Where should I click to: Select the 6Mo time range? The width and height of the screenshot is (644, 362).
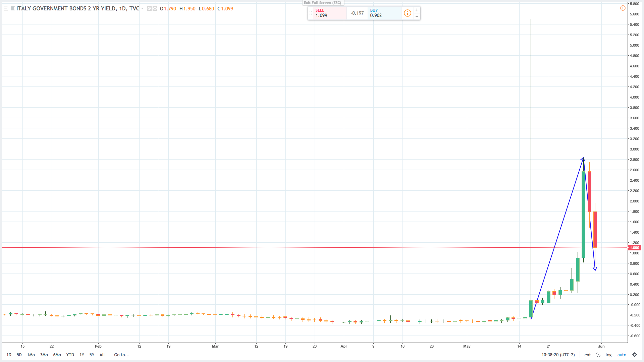(x=57, y=355)
